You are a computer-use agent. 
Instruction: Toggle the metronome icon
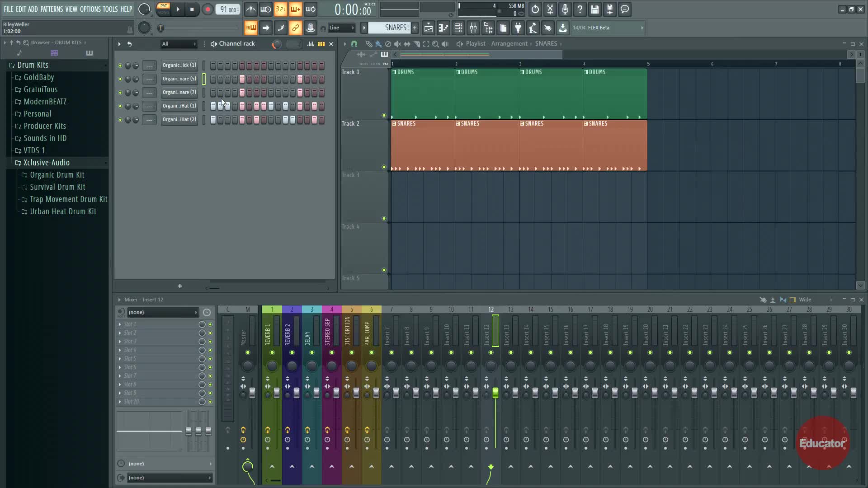[x=251, y=9]
